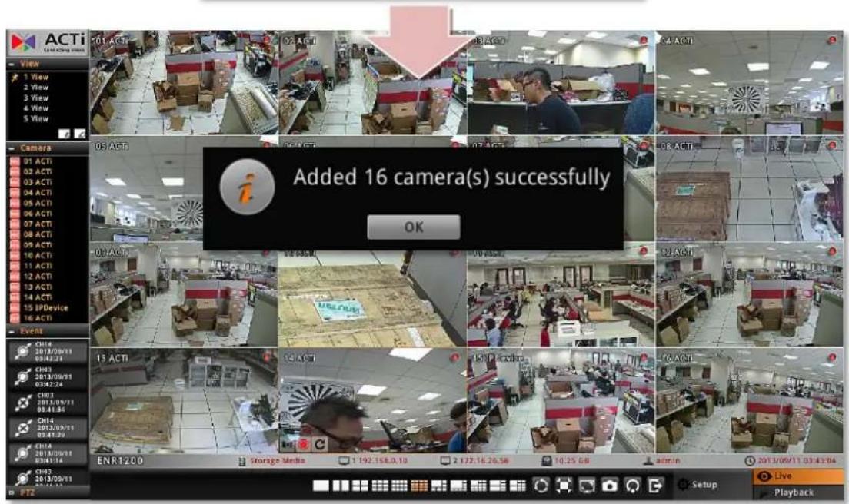Select 15 IPDevice in camera list
The height and width of the screenshot is (504, 849).
click(x=45, y=307)
